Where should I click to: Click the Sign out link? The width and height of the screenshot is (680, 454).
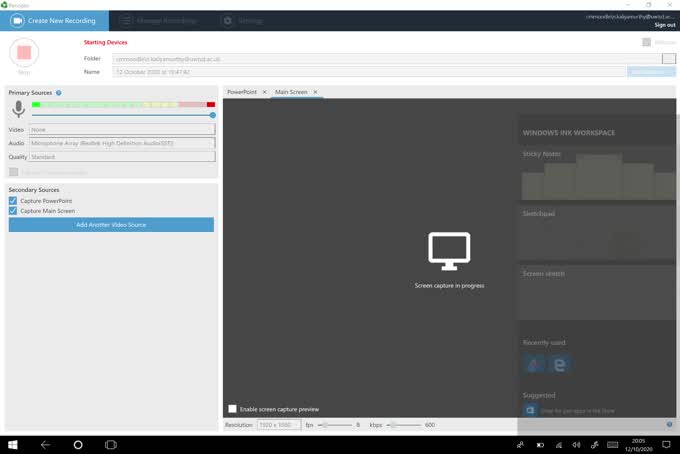(664, 25)
